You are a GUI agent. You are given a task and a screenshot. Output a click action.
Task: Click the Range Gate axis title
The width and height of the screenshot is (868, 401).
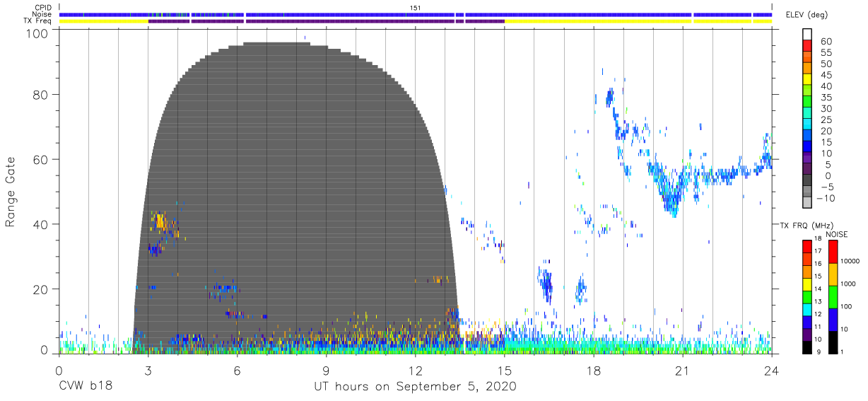(11, 192)
